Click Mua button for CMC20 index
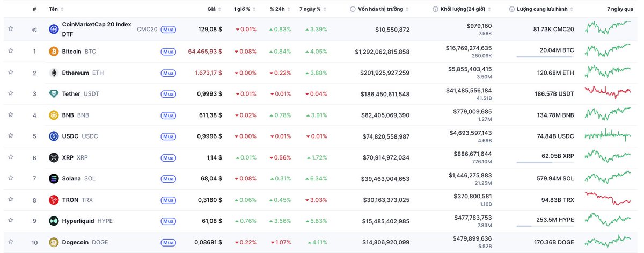This screenshot has width=644, height=253. coord(169,29)
